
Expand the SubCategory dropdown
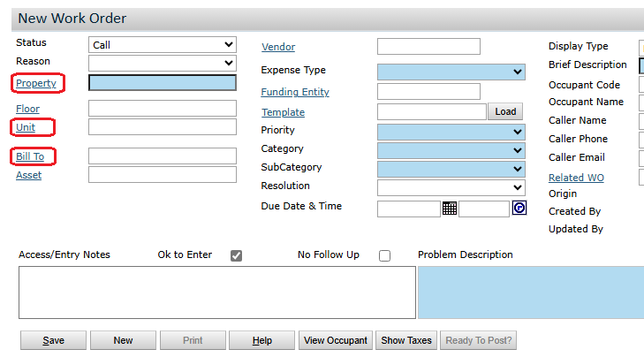(451, 169)
